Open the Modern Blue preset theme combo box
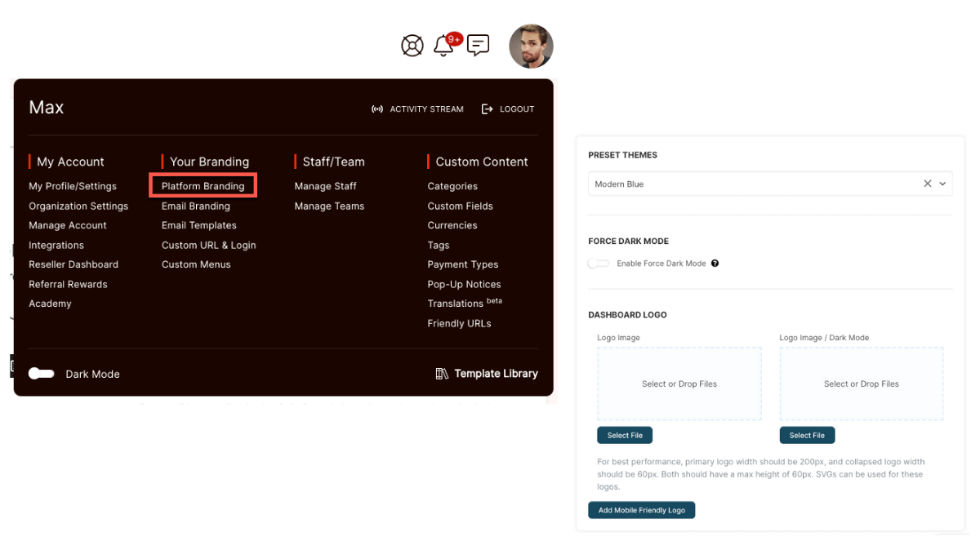This screenshot has width=980, height=559. [751, 184]
